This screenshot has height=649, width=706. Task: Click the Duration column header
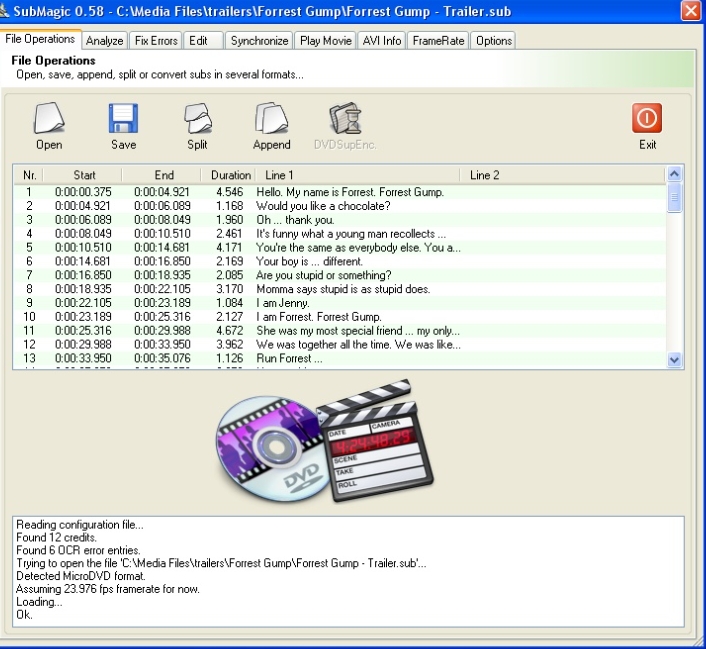coord(229,175)
